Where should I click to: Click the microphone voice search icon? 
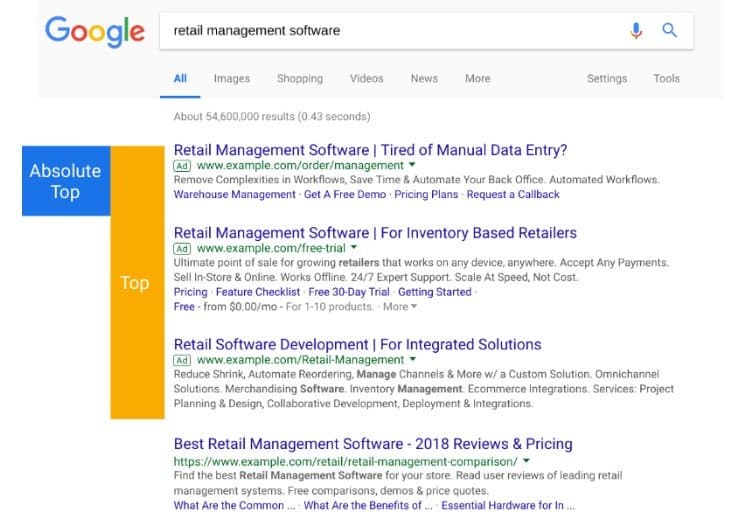point(636,31)
